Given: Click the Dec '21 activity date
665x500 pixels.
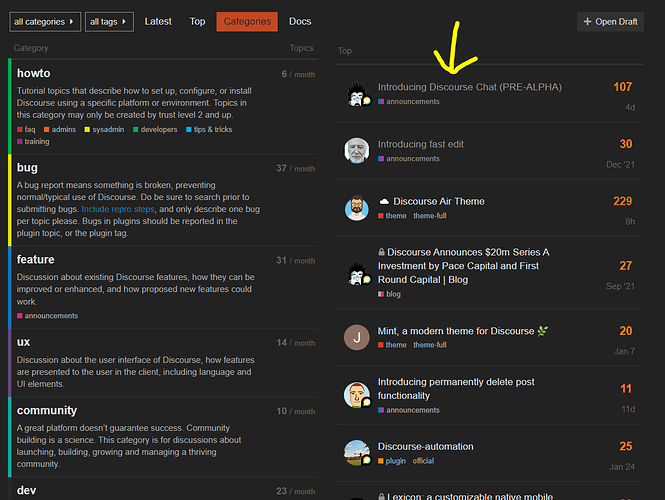Looking at the screenshot, I should coord(620,165).
